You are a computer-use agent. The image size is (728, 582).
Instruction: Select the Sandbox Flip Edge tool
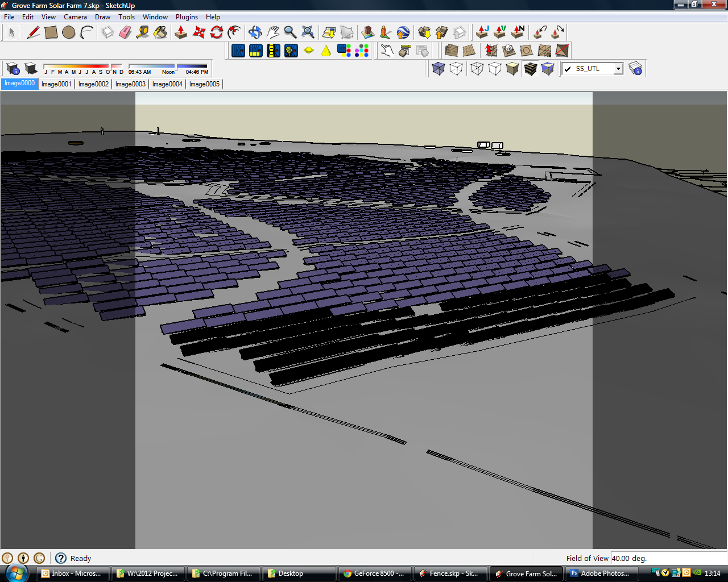tap(562, 51)
